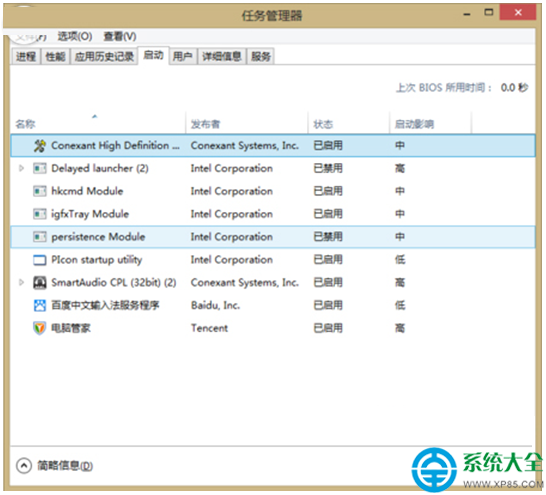This screenshot has width=546, height=495.
Task: Click the hkcmd Module row icon
Action: point(40,191)
